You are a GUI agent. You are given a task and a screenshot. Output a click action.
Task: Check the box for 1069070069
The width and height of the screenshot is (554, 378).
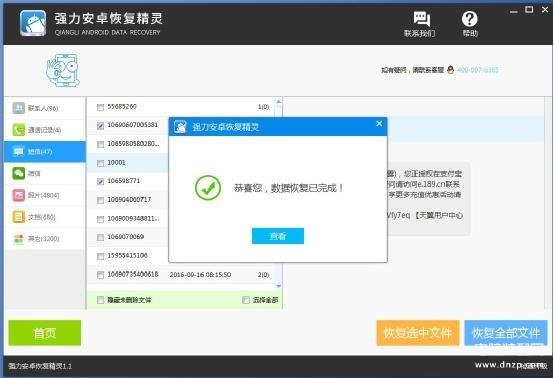[100, 237]
